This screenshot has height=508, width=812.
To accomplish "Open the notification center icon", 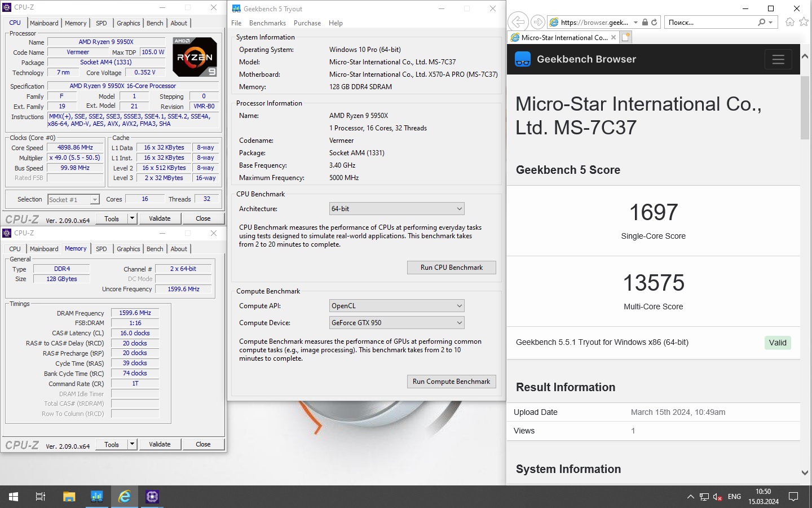I will coord(793,497).
